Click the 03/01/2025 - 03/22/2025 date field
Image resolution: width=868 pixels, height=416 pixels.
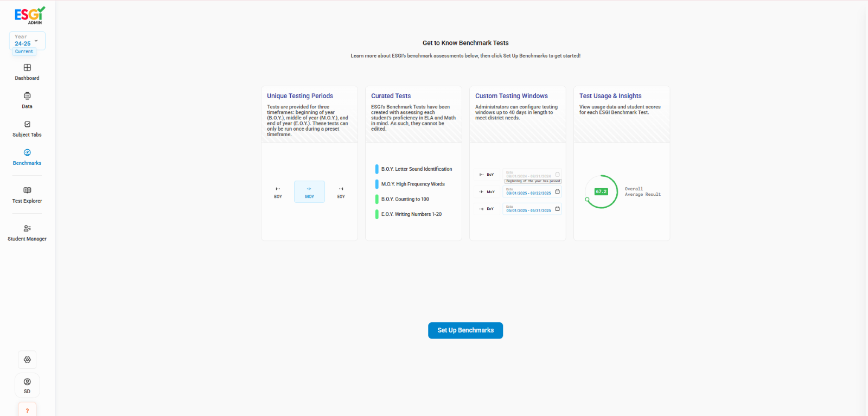(532, 192)
